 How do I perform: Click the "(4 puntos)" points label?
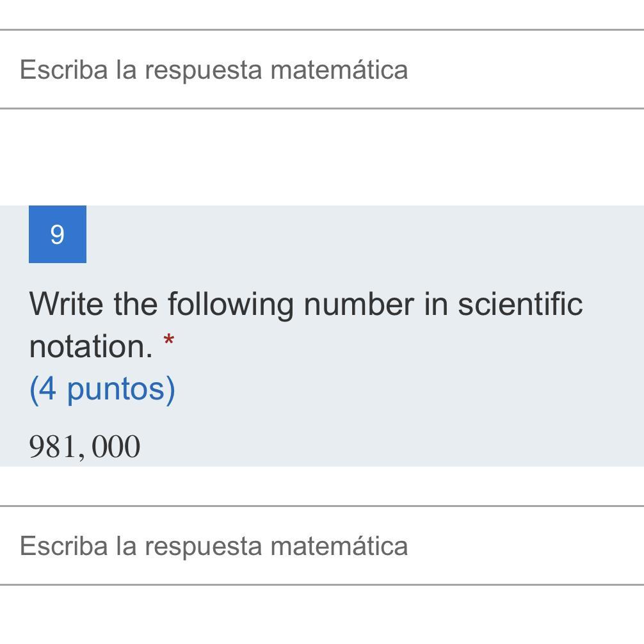click(102, 389)
